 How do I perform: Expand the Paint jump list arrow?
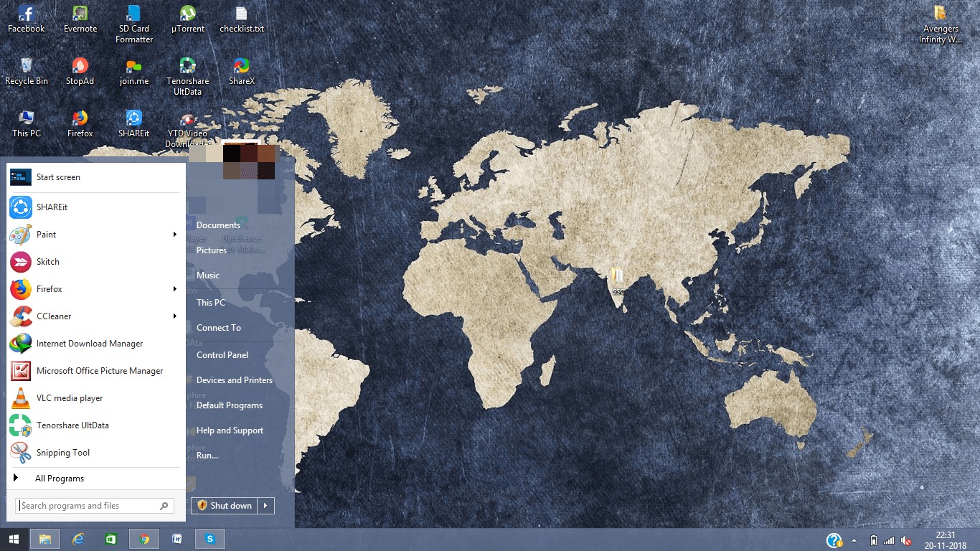(x=174, y=235)
